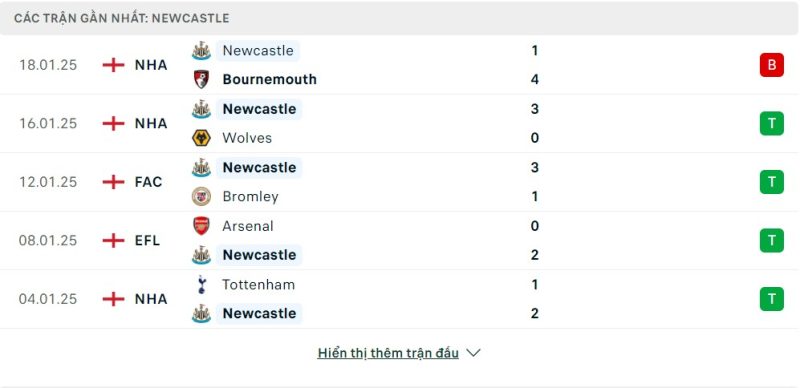Click the Bromley club crest icon
The width and height of the screenshot is (800, 388).
click(201, 197)
